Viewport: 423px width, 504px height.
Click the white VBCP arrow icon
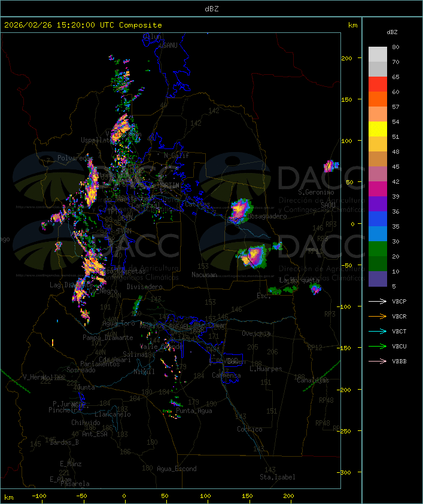point(378,301)
